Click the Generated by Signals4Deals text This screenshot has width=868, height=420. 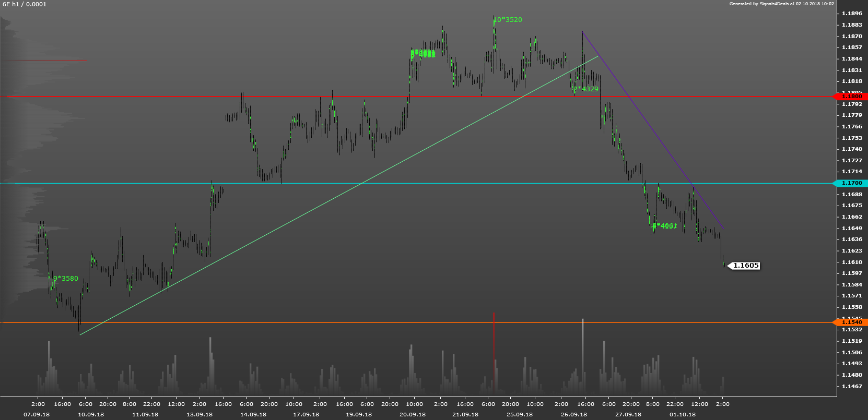click(x=781, y=4)
